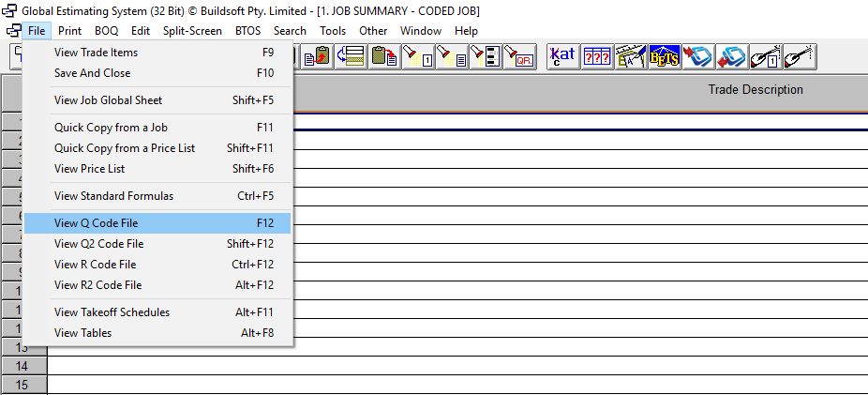Choose View Takeoff Schedules
The image size is (868, 395).
point(112,312)
